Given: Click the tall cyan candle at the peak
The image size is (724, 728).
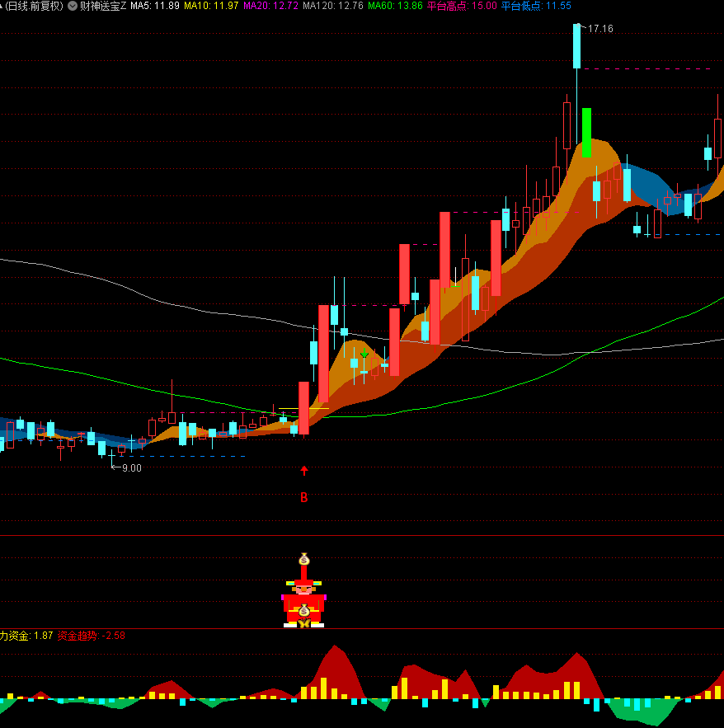Looking at the screenshot, I should coord(576,46).
